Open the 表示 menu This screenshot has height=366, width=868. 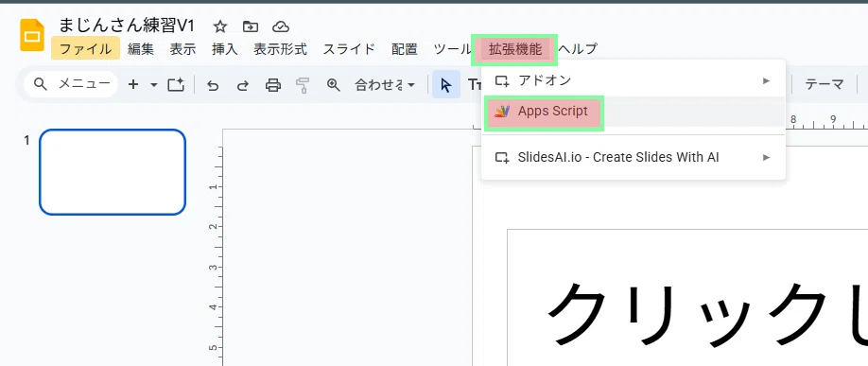[182, 49]
